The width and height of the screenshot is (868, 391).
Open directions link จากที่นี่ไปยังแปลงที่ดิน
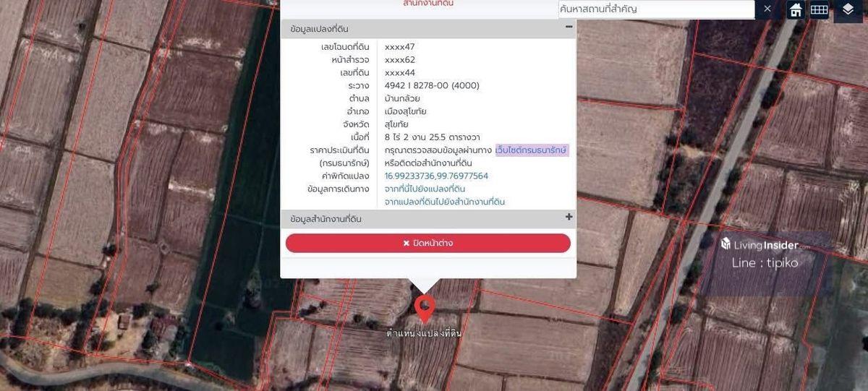(425, 189)
